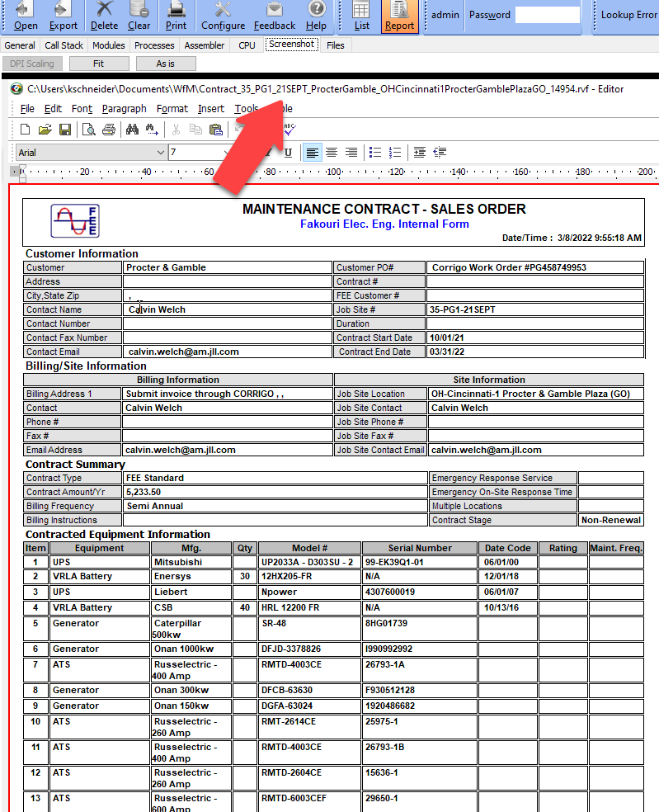Open the Paragraph menu
The height and width of the screenshot is (812, 659).
point(125,109)
